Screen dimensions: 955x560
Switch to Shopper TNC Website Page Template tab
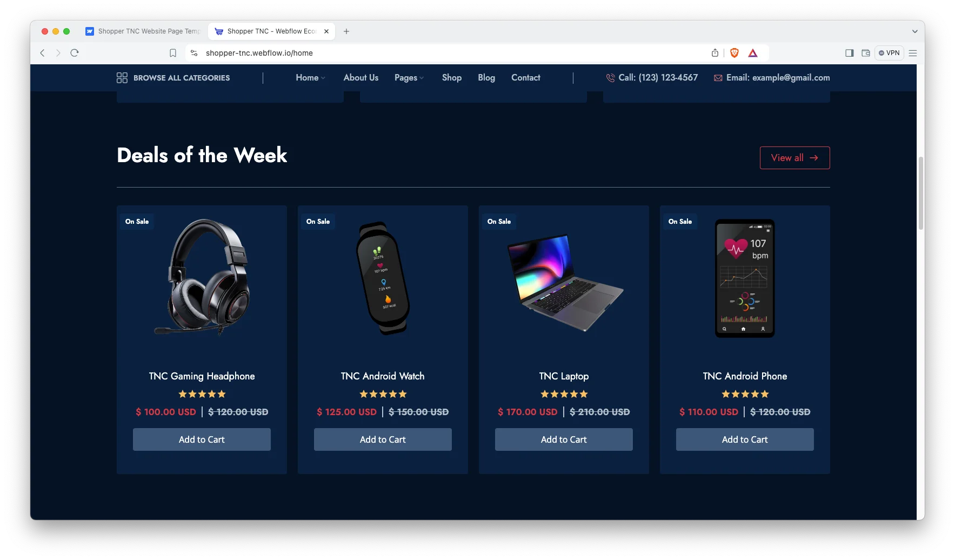point(144,31)
